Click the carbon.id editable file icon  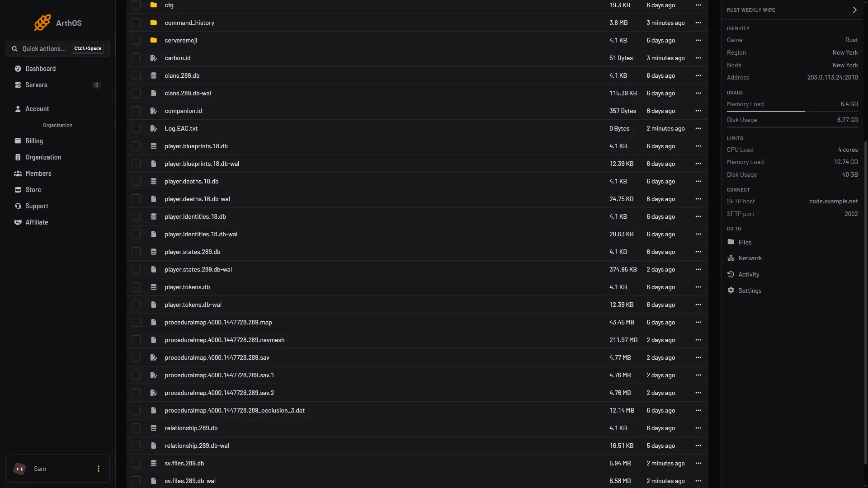(154, 58)
